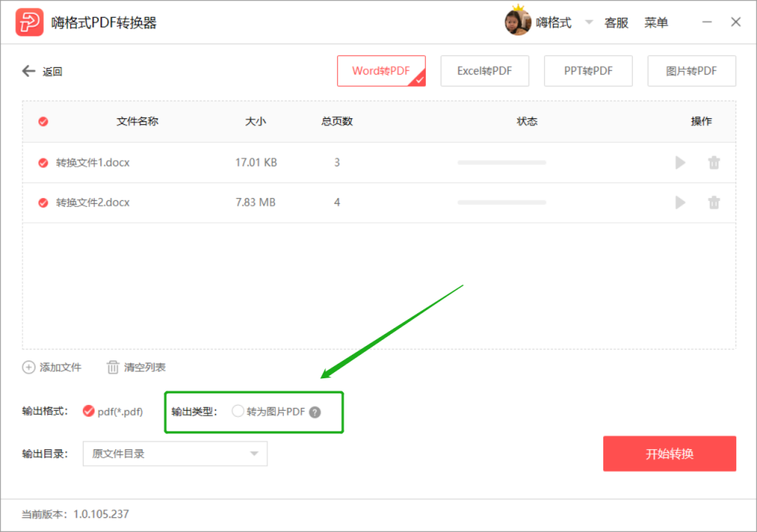
Task: Click the 状态 column header
Action: click(x=526, y=121)
